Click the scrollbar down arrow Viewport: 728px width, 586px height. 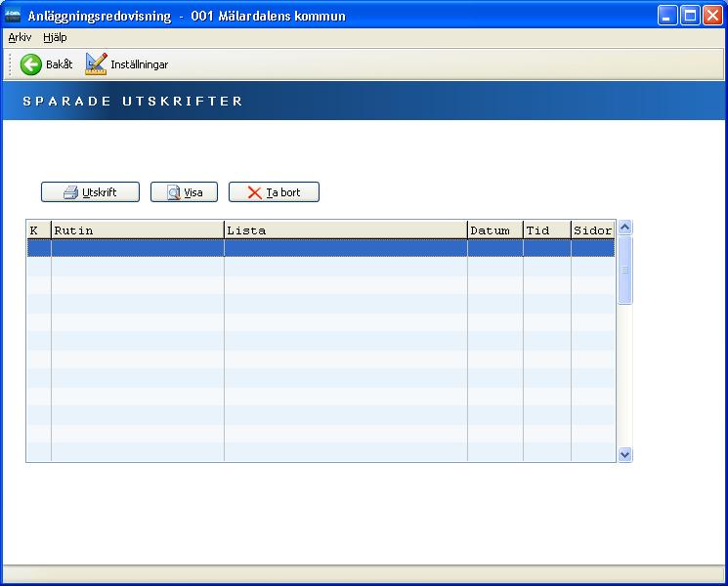pos(625,454)
